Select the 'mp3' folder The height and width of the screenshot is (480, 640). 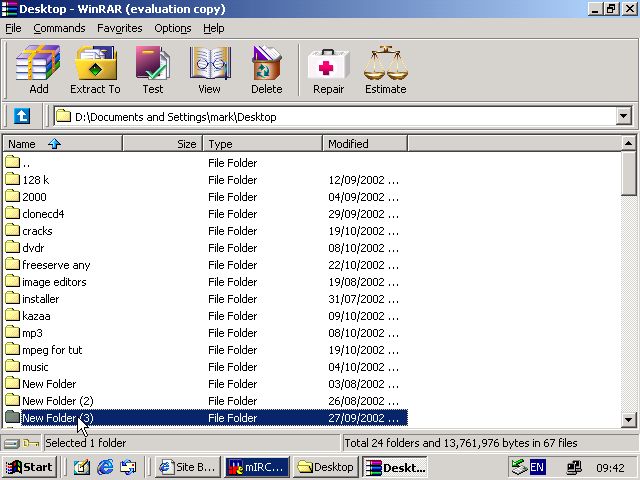[x=32, y=333]
